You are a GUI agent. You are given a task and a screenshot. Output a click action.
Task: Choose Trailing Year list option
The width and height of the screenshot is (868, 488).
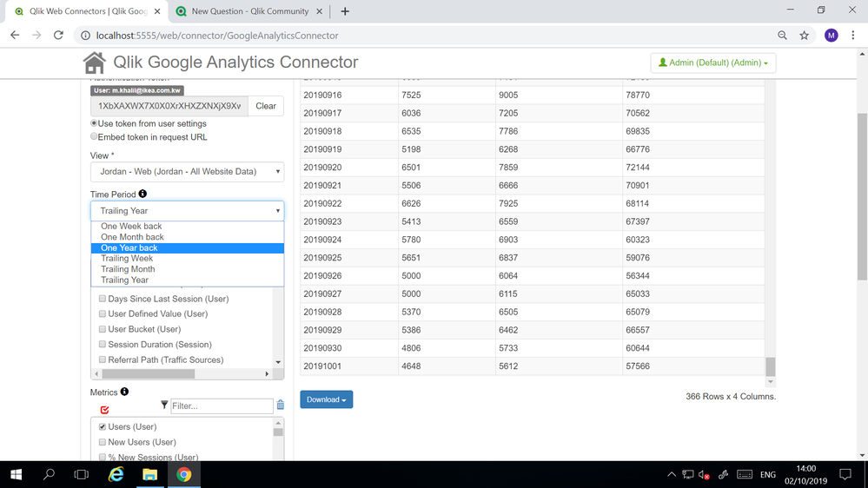point(187,280)
